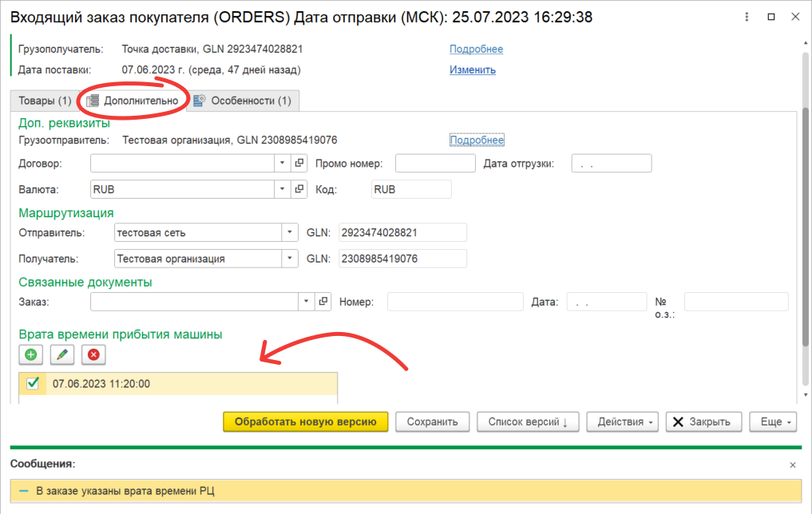The height and width of the screenshot is (514, 812).
Task: Expand the Отправитель dropdown
Action: coord(289,233)
